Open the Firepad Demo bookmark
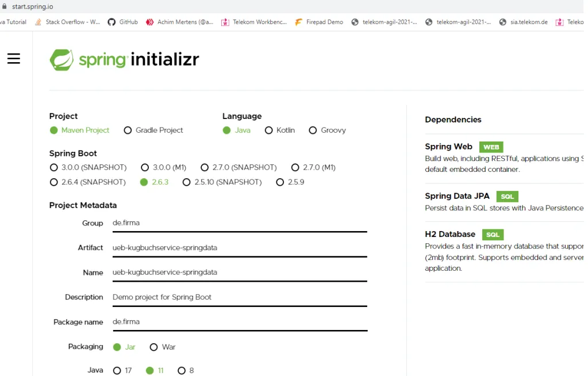 pyautogui.click(x=319, y=22)
